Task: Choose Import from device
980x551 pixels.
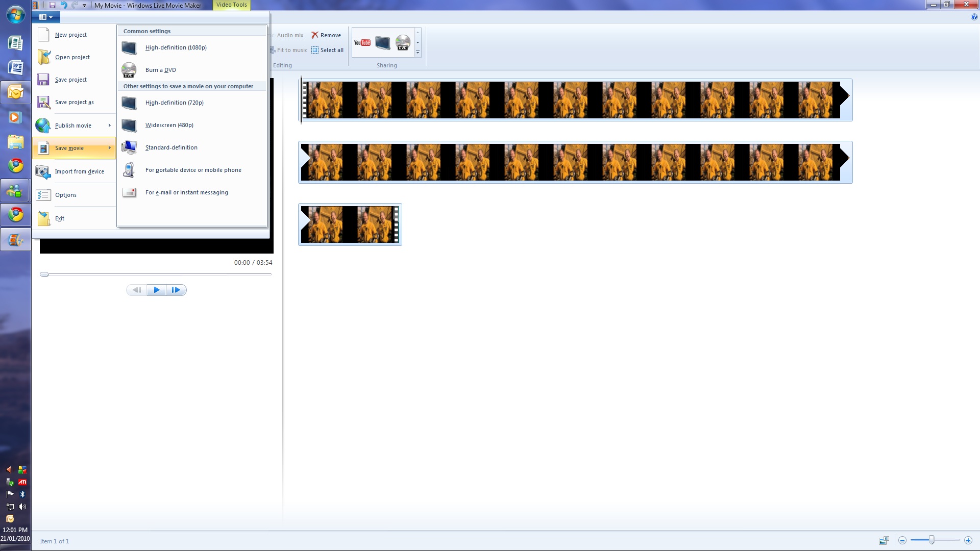Action: 75,171
